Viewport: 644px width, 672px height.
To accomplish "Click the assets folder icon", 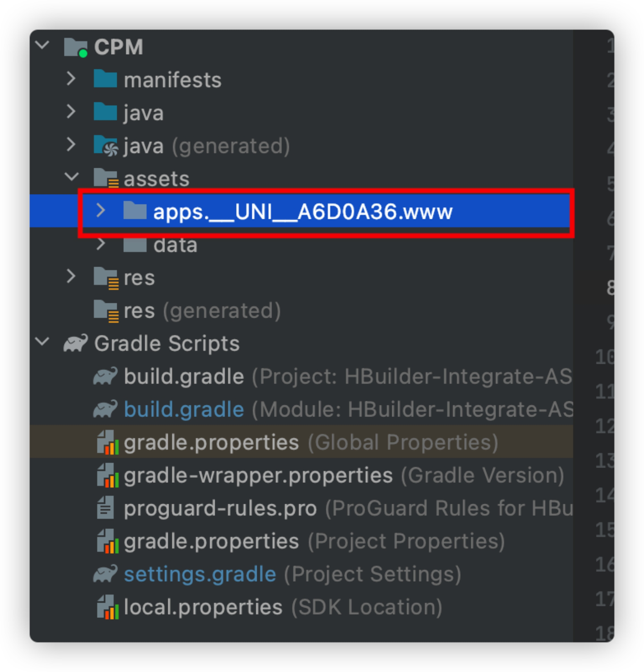I will pos(106,179).
